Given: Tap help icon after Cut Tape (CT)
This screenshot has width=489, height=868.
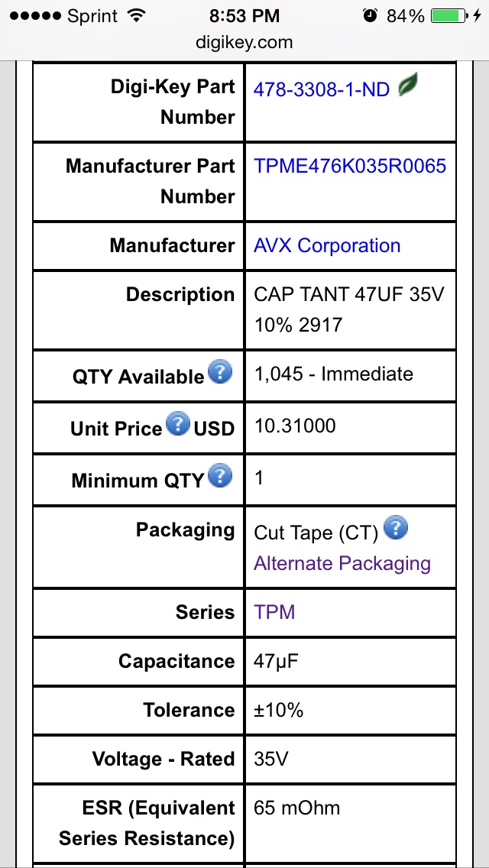Looking at the screenshot, I should [396, 528].
